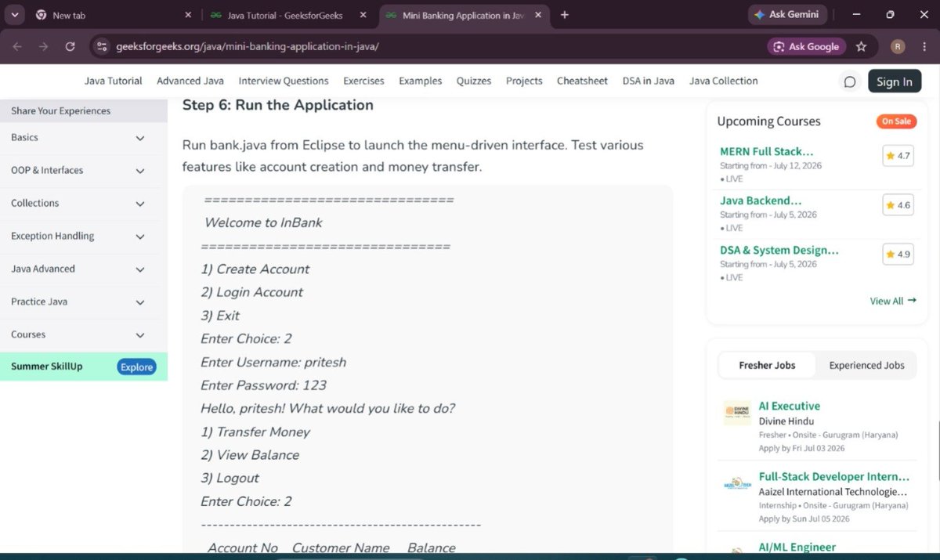Click the Welcome to InBank output line

click(263, 222)
